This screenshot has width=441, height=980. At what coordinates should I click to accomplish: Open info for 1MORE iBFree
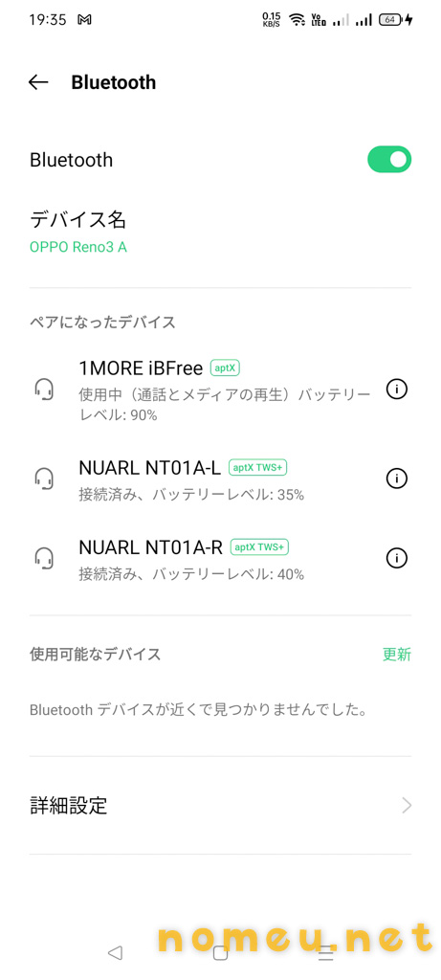tap(397, 390)
